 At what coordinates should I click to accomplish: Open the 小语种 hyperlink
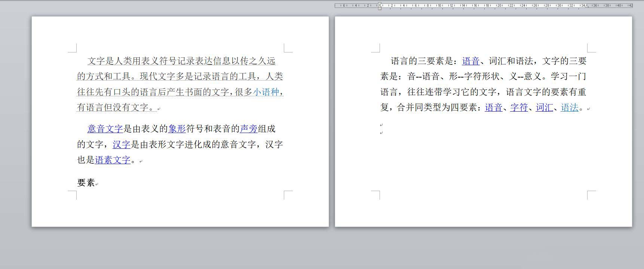click(x=266, y=92)
